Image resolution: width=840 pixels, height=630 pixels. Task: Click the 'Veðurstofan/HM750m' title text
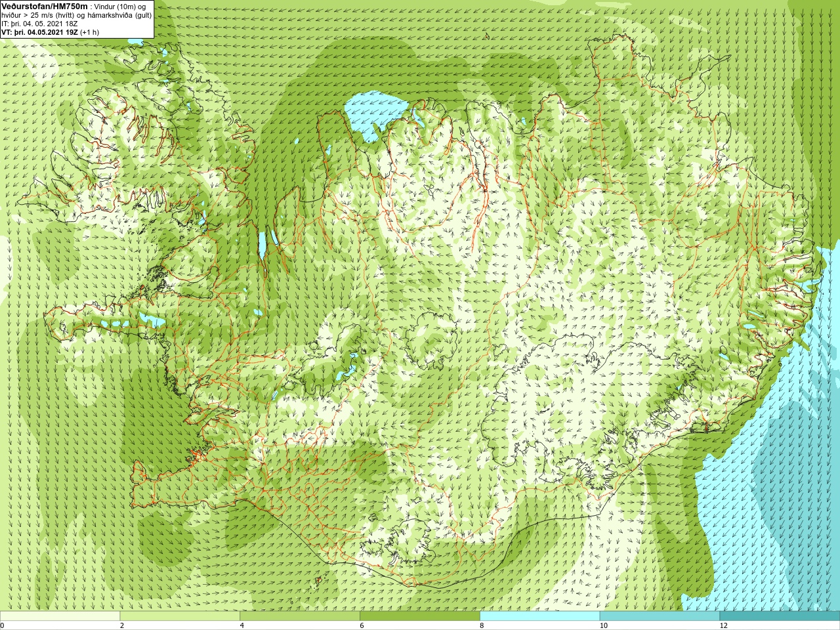point(43,6)
